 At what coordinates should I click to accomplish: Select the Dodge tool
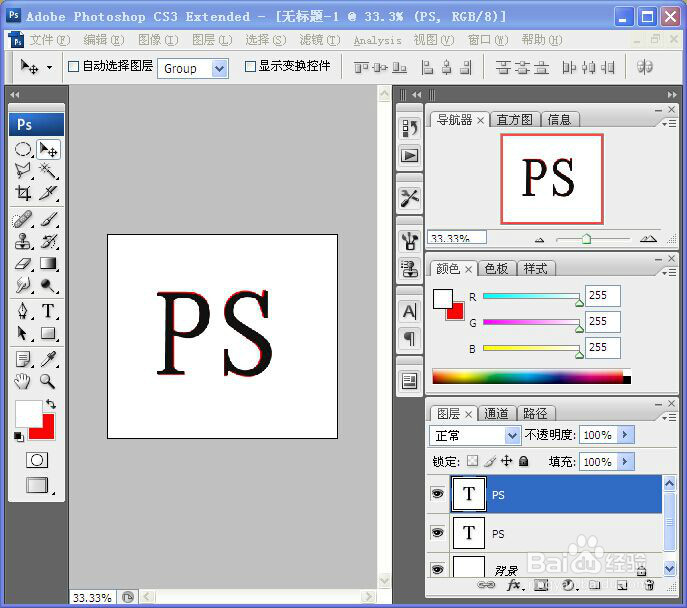pyautogui.click(x=48, y=285)
